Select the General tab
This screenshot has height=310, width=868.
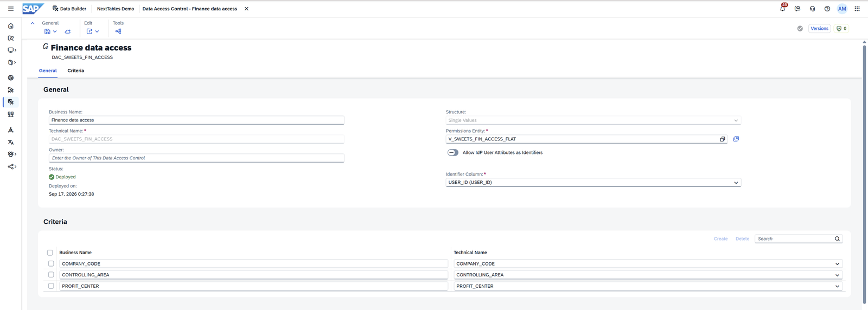coord(48,71)
